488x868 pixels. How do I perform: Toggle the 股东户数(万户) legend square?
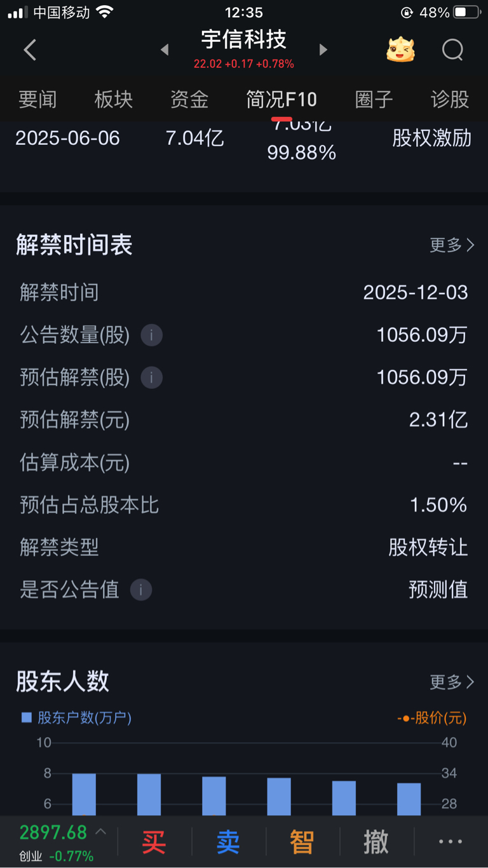point(27,717)
